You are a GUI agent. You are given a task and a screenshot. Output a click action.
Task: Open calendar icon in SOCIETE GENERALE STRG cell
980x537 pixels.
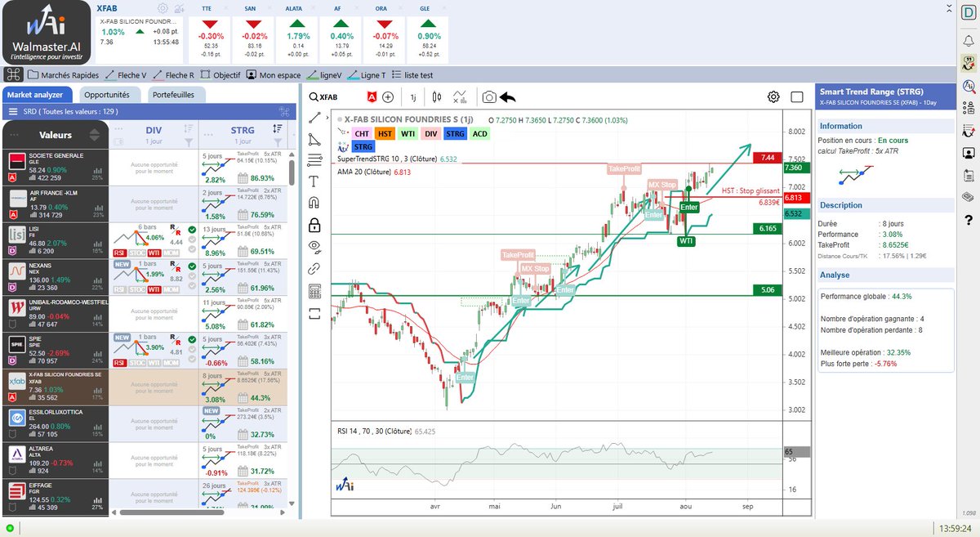click(x=243, y=177)
